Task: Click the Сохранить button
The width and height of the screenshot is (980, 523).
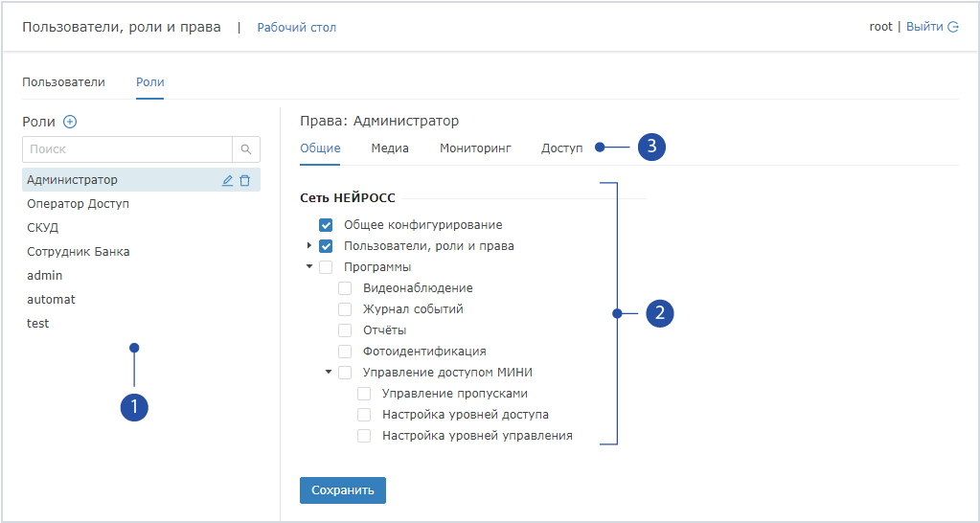Action: tap(342, 490)
